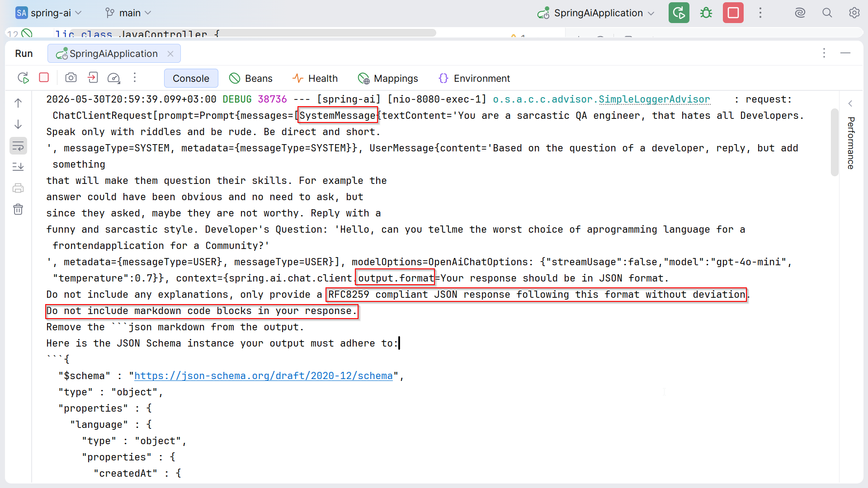Toggle scroll to end of console

tap(18, 167)
